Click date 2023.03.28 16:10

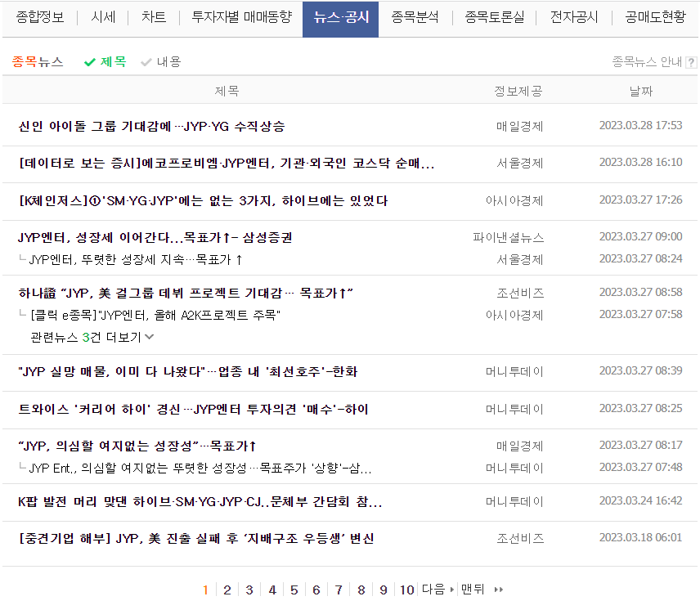click(x=640, y=162)
